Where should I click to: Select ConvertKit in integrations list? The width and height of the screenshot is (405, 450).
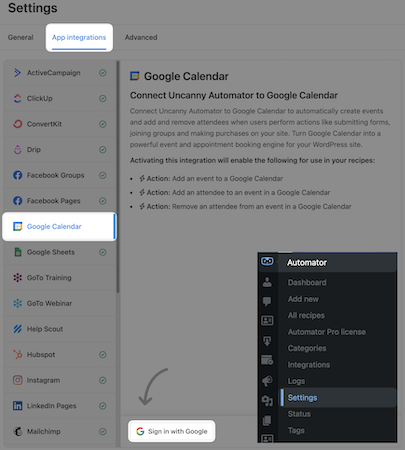(x=60, y=124)
